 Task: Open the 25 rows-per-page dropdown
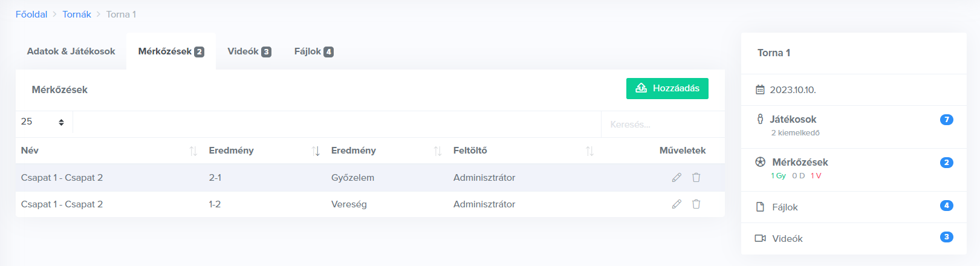pos(43,122)
